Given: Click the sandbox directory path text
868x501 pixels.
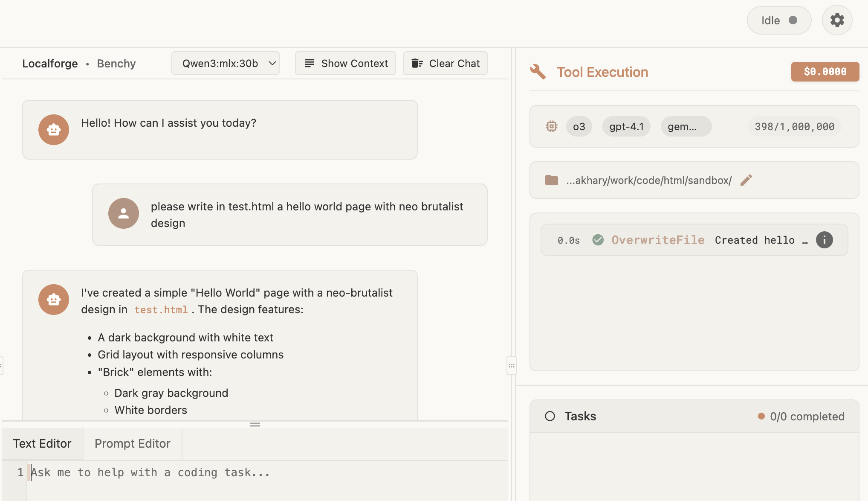Looking at the screenshot, I should (x=649, y=180).
